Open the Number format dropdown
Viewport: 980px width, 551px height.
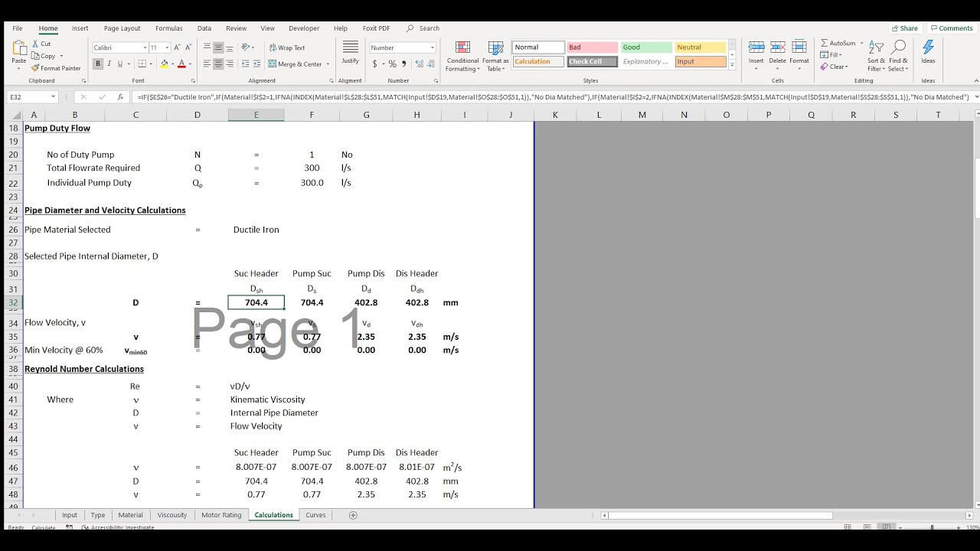(x=432, y=47)
